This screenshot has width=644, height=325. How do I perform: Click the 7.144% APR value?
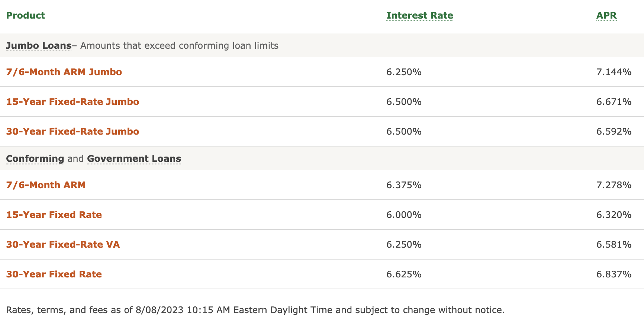[614, 72]
